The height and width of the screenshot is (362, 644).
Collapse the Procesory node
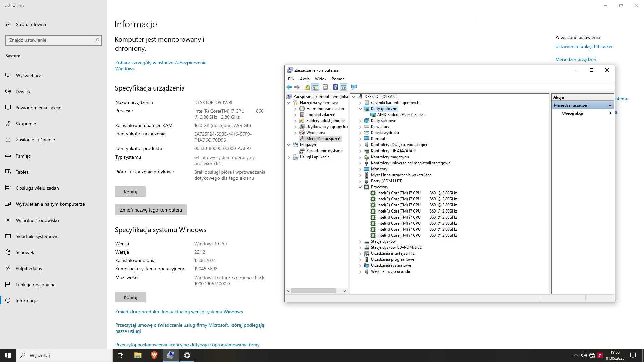tap(360, 187)
